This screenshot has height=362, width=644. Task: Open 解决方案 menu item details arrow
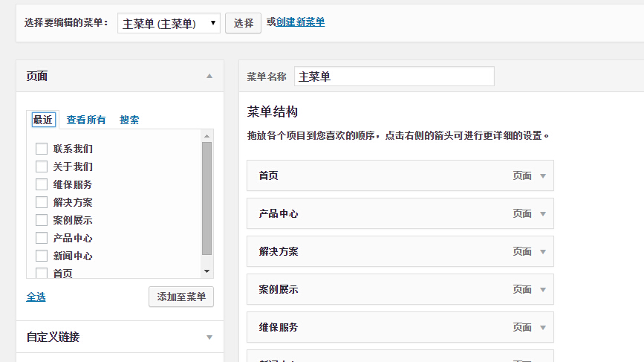coord(543,252)
